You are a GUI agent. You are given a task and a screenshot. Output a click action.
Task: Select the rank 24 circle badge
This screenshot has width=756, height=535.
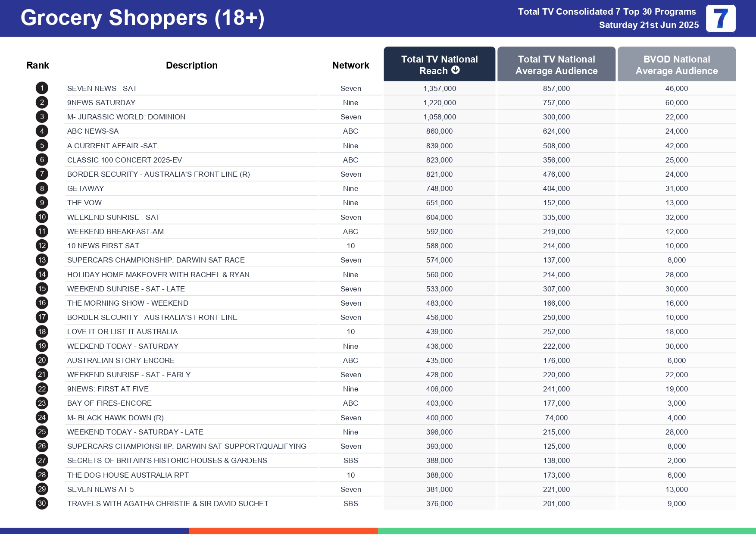(x=42, y=418)
